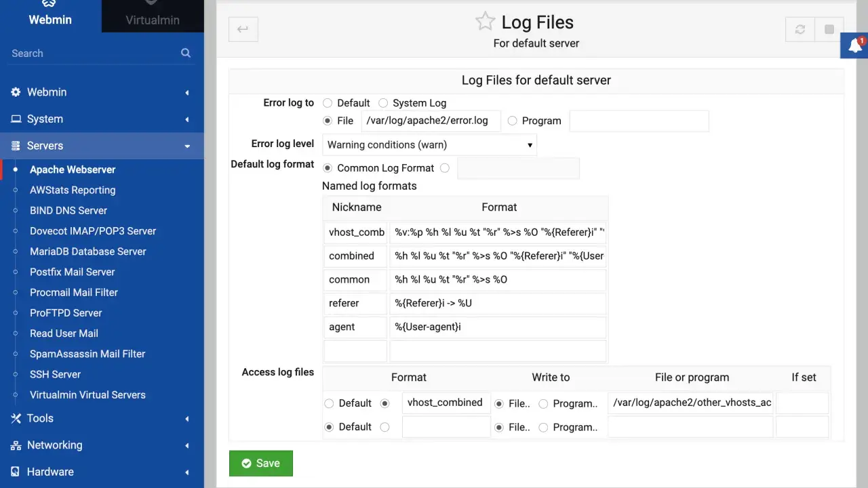Open Procmail Mail Filter module
868x488 pixels.
[x=74, y=292]
